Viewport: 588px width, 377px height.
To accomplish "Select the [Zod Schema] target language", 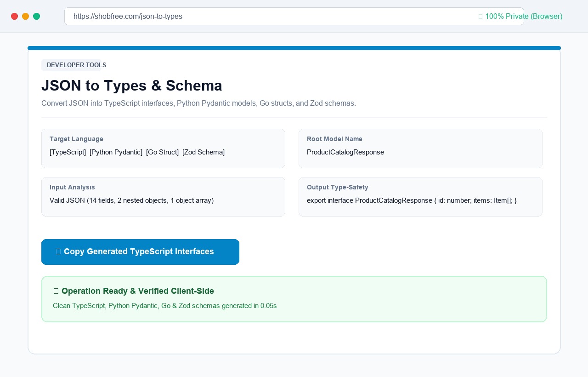I will tap(204, 152).
